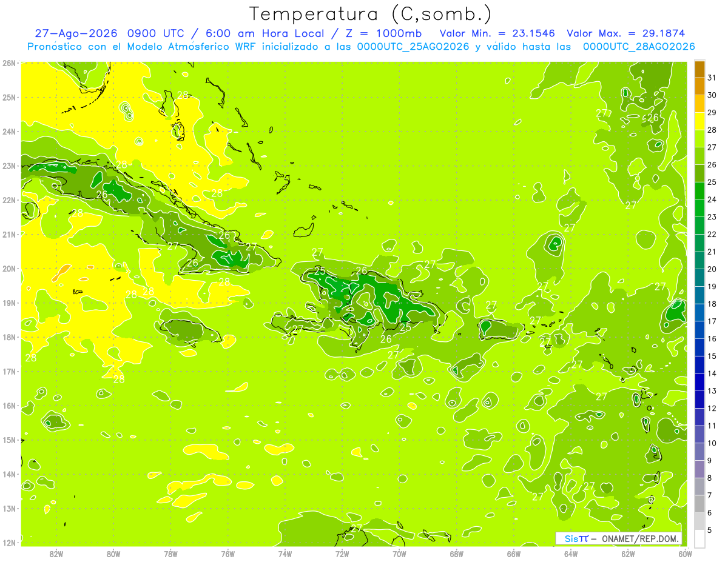The image size is (728, 562).
Task: Select the 22N latitude label
Action: pyautogui.click(x=9, y=200)
